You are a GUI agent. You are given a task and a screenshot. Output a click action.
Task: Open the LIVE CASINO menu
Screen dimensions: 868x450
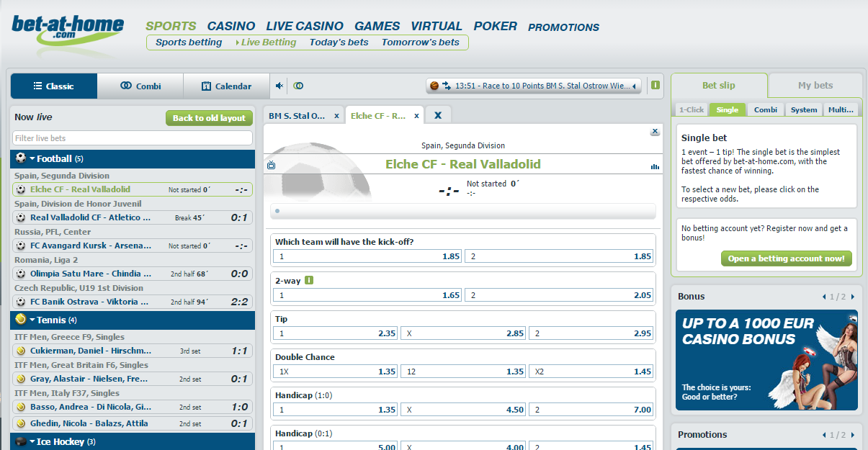pos(305,26)
